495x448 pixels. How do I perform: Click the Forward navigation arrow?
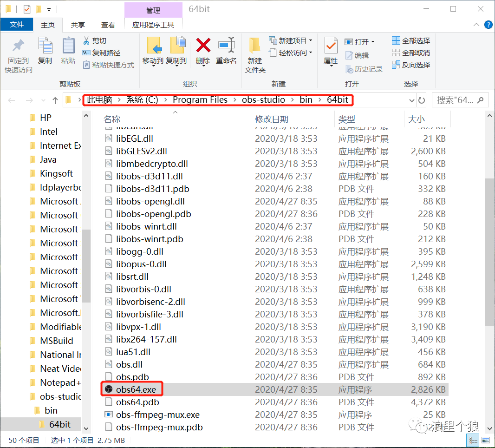pos(29,100)
